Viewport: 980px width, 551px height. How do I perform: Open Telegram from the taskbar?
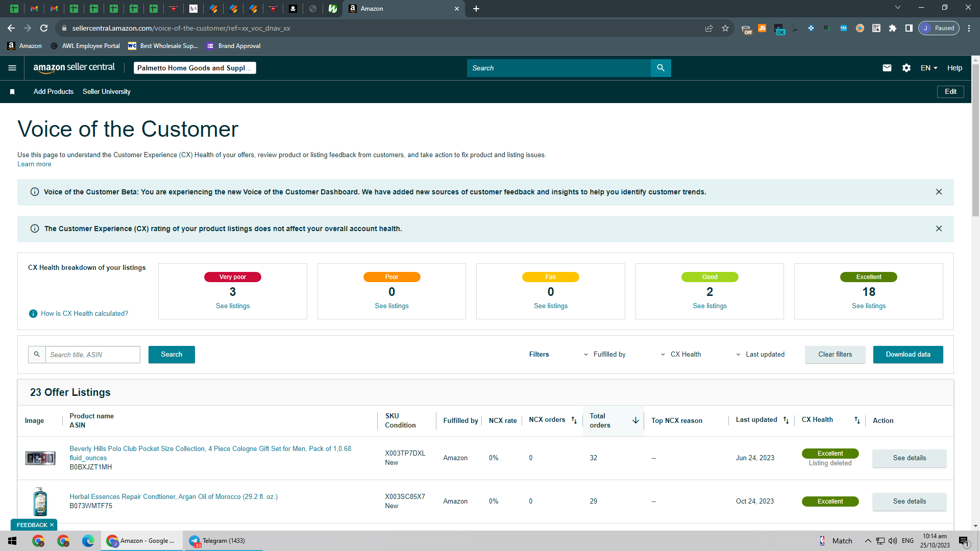click(223, 541)
